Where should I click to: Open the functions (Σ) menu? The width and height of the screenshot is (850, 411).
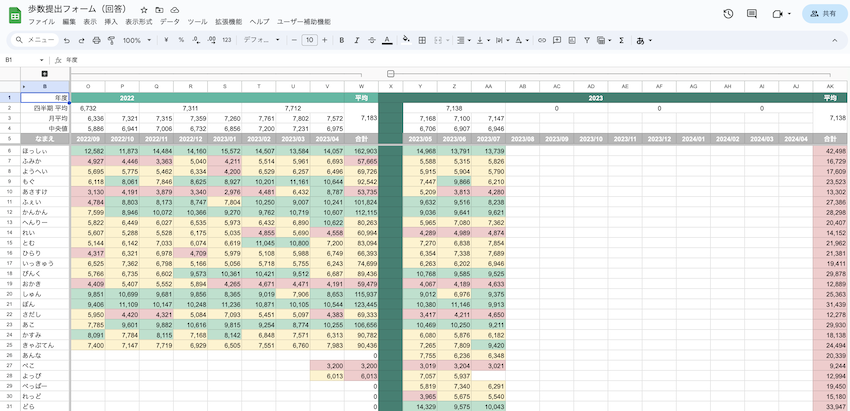(x=621, y=40)
